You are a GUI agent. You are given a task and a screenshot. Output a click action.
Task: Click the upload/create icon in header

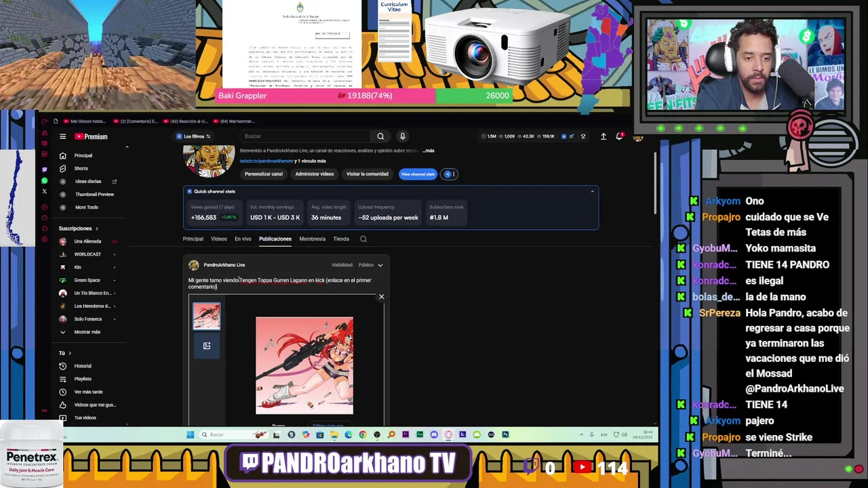click(603, 136)
